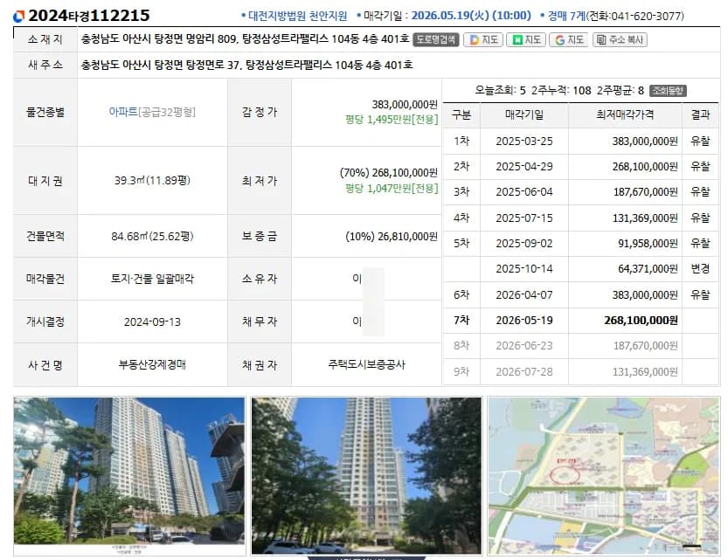This screenshot has width=728, height=560.
Task: Click the 9차 2026-07-28 date cell
Action: tap(524, 371)
